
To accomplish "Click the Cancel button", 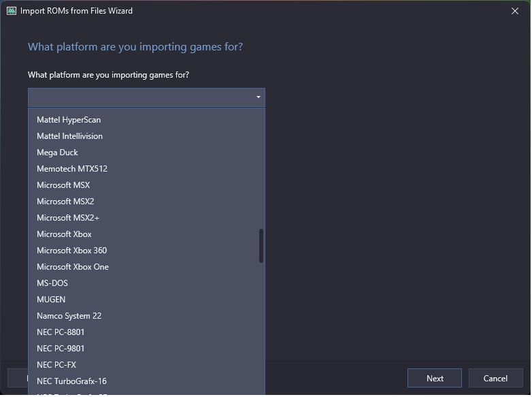I will coord(496,379).
